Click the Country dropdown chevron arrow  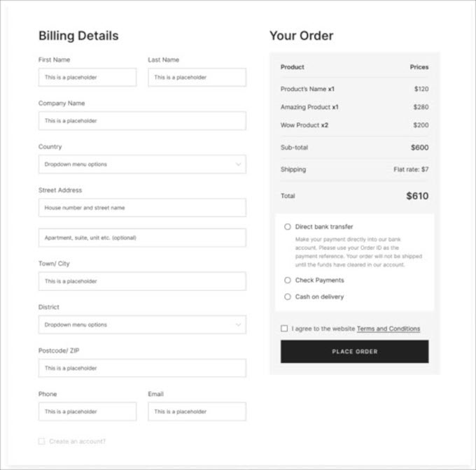[238, 164]
